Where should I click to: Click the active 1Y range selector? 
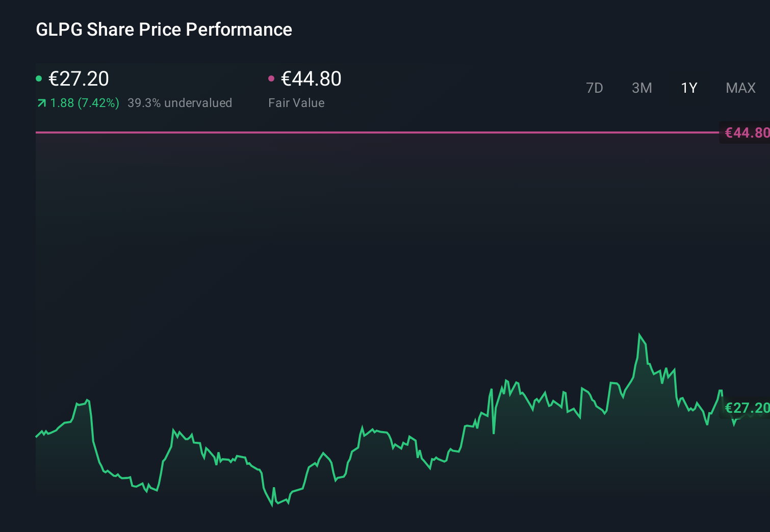[x=688, y=88]
